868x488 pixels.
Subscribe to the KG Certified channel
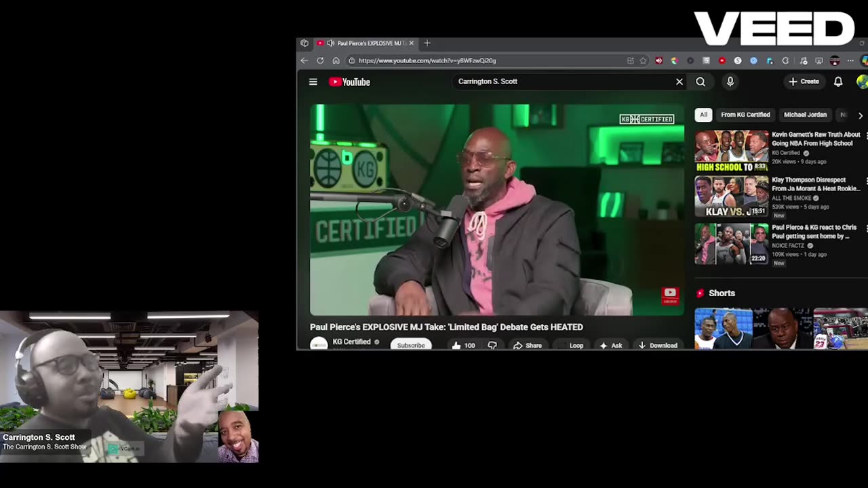pos(411,345)
